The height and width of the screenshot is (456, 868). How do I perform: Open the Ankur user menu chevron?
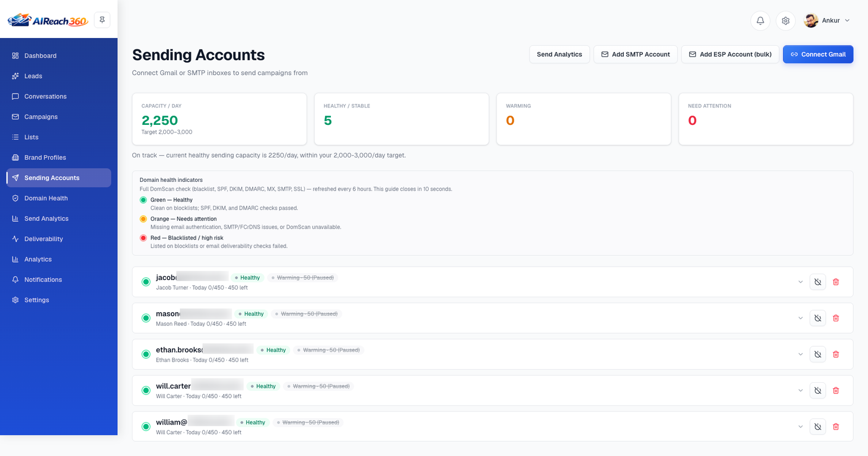click(x=847, y=21)
